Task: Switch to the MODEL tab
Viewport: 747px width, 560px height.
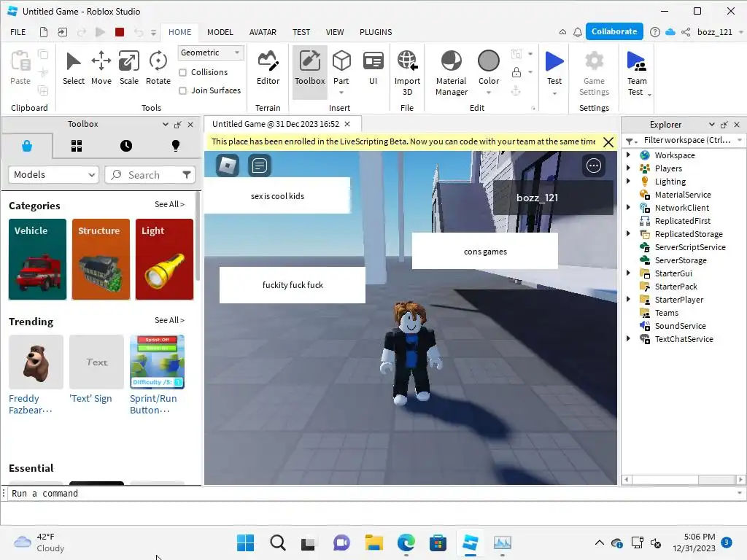Action: click(220, 32)
